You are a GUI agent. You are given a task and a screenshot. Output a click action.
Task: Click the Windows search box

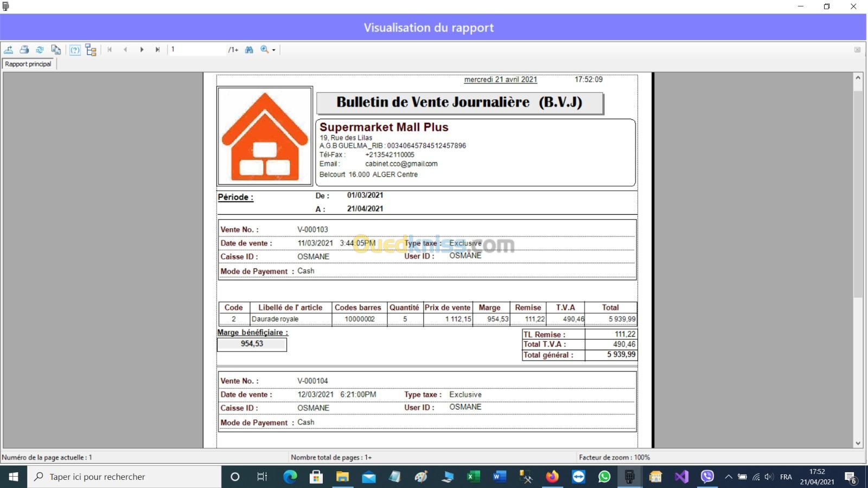point(125,477)
